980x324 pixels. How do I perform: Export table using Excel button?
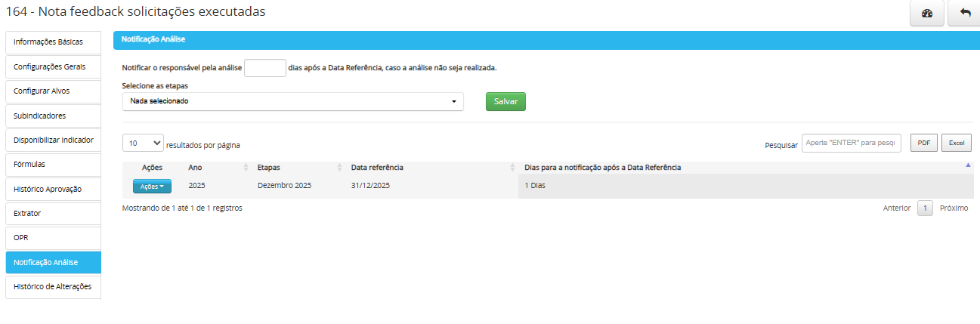(x=956, y=143)
